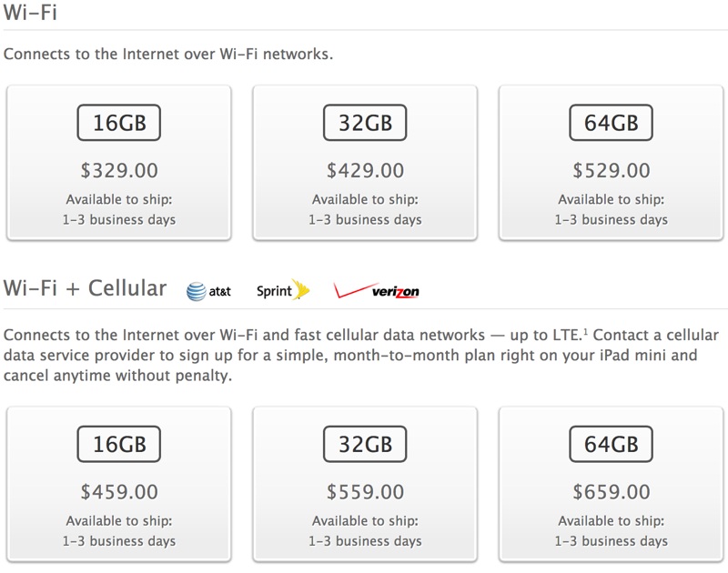Click the Wi-Fi section heading
This screenshot has height=573, width=728.
(x=30, y=11)
